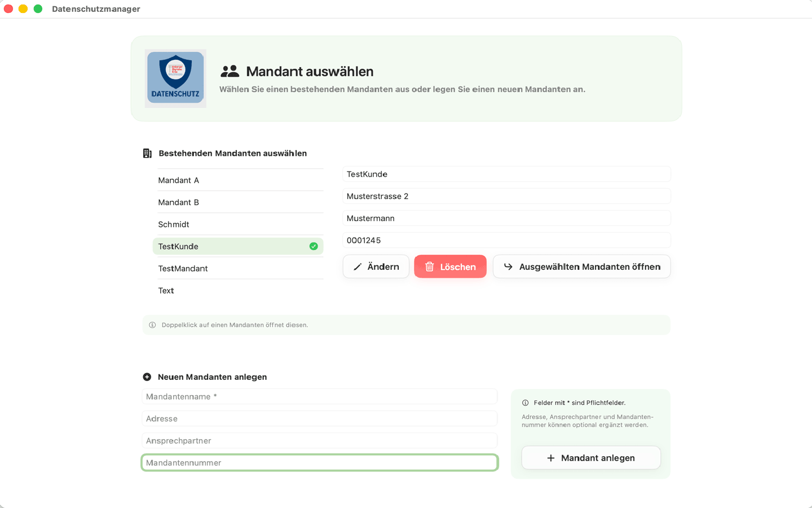Click the Datenschutz shield logo
Viewport: 812px width, 508px height.
click(x=175, y=78)
